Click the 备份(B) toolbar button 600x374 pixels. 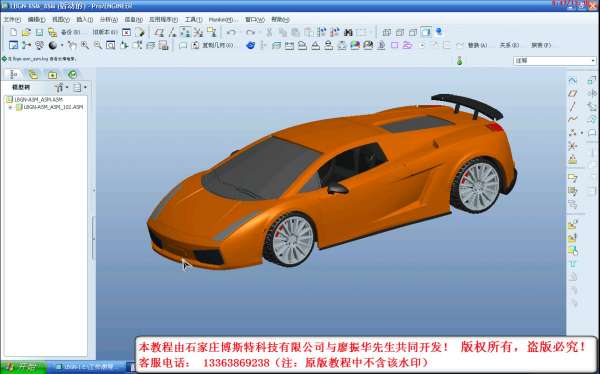[70, 32]
